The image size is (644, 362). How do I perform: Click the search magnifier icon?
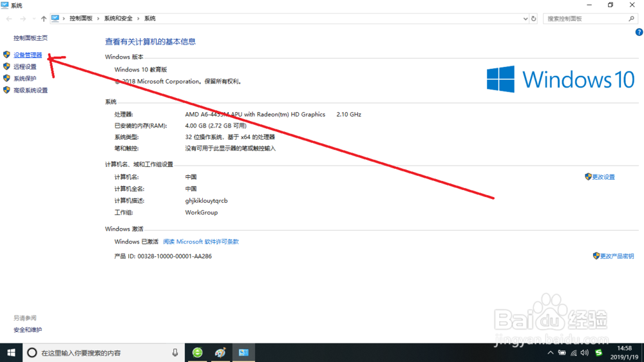click(x=631, y=19)
